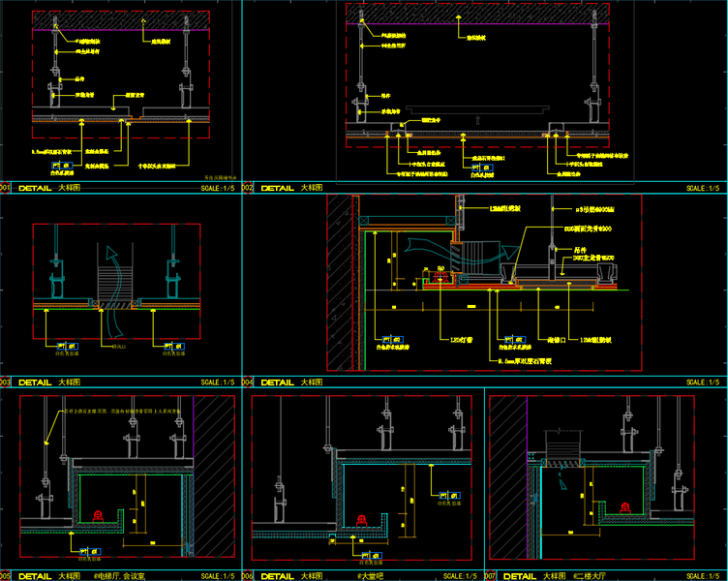Select 9.5mm厚双层石膏板 label in drawing 004
728x581 pixels.
[525, 361]
